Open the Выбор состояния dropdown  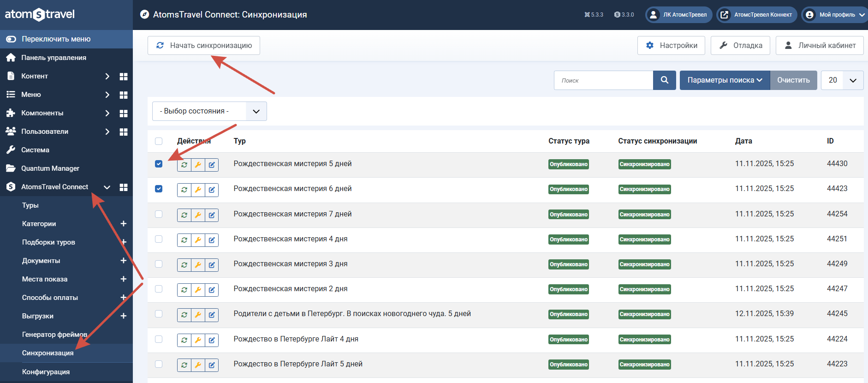[209, 111]
